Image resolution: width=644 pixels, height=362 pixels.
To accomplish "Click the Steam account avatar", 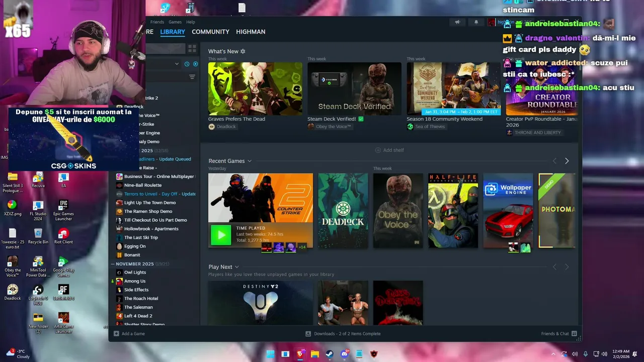I will point(492,22).
